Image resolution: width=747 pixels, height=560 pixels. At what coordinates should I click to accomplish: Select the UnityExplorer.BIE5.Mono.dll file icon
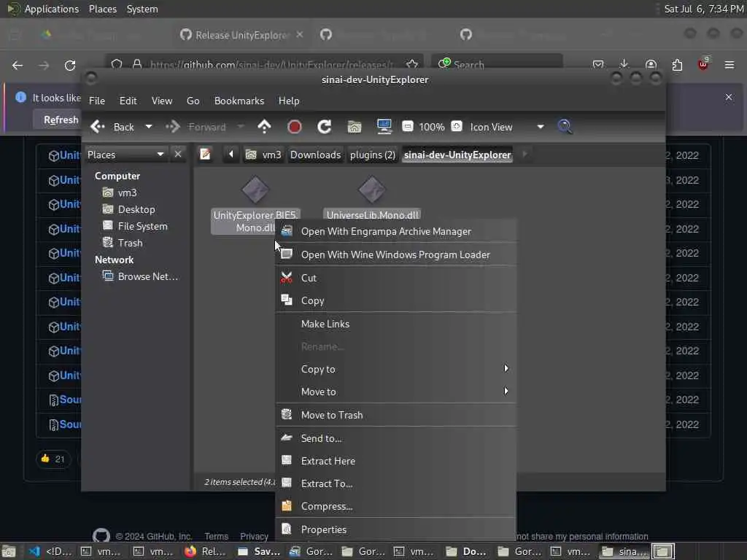coord(255,190)
